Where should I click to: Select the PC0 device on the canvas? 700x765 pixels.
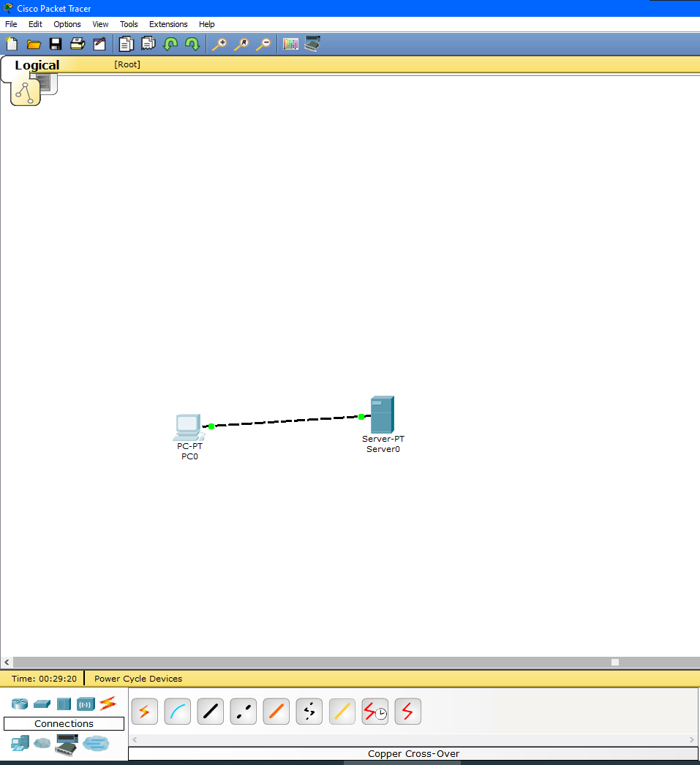click(188, 427)
